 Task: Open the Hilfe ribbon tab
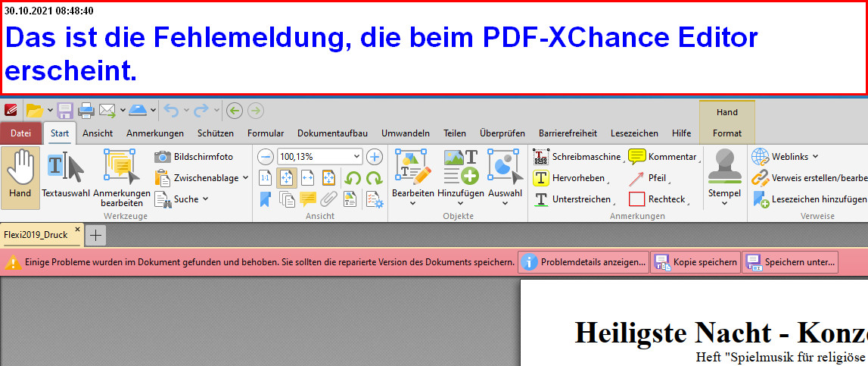[681, 133]
